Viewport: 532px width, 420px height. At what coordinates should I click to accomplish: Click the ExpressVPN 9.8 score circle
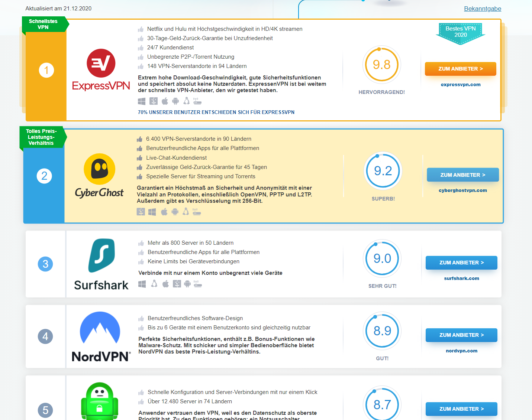click(x=382, y=65)
